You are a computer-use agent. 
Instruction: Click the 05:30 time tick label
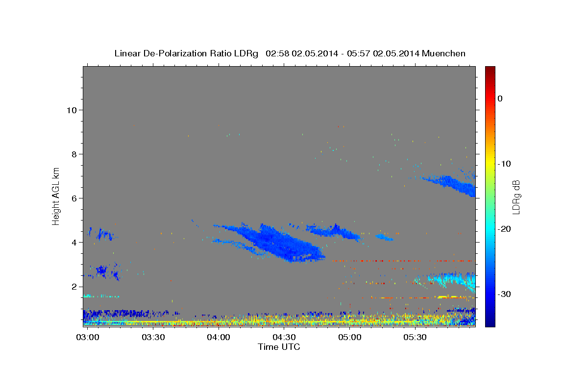point(415,338)
